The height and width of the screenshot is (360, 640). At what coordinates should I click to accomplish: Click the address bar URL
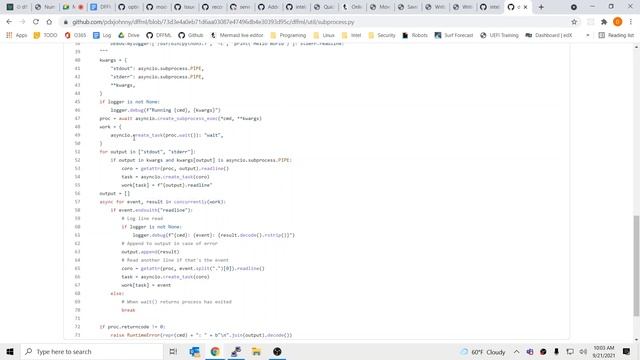(213, 22)
